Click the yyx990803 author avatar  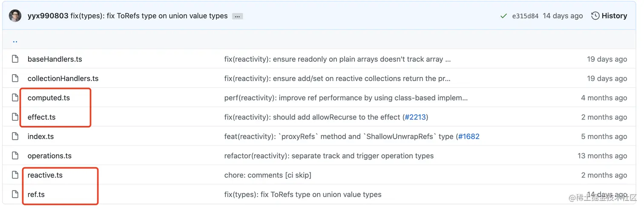(15, 16)
